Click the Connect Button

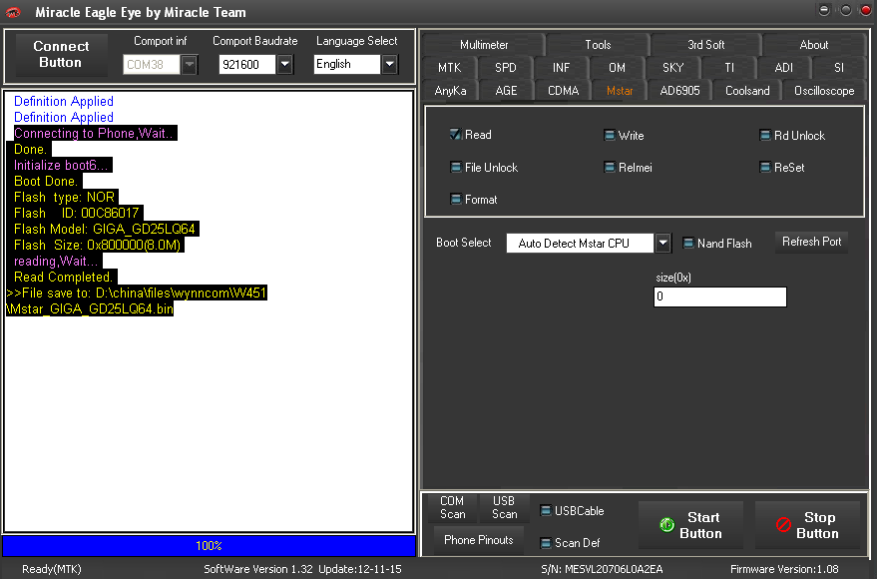pyautogui.click(x=61, y=54)
